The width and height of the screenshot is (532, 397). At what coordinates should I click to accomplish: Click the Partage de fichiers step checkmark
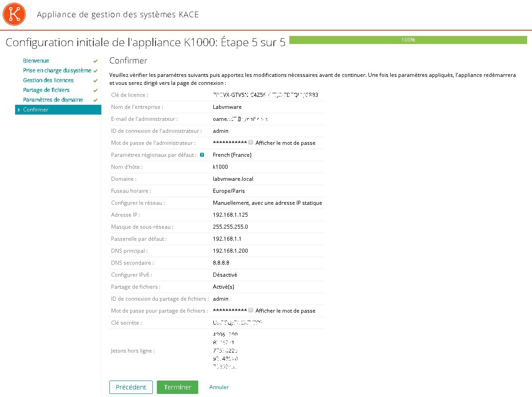click(x=96, y=91)
